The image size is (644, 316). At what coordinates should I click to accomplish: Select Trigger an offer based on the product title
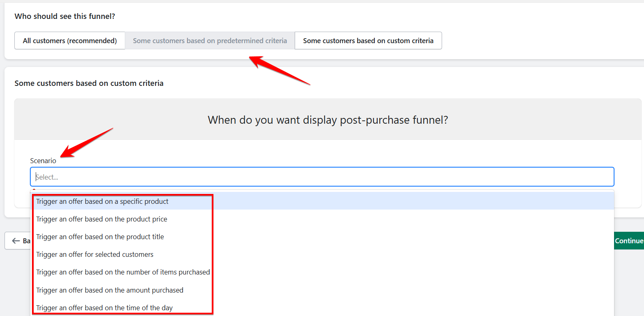pos(100,237)
